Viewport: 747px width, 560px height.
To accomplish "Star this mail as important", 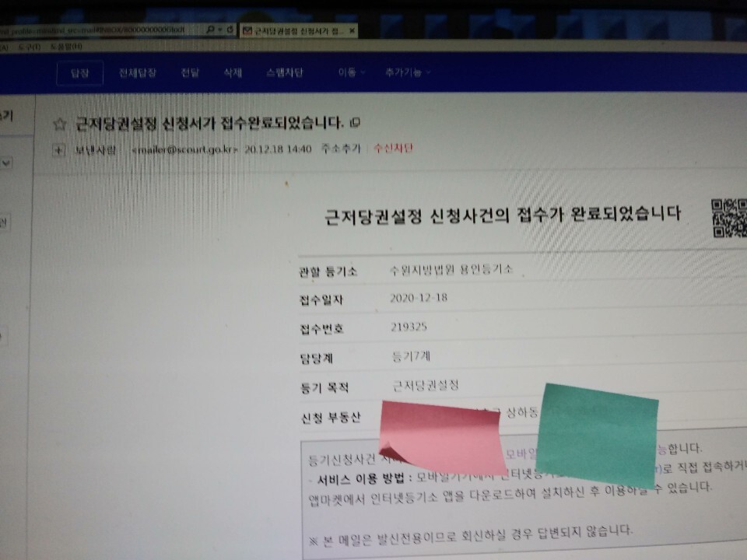I will (x=60, y=124).
